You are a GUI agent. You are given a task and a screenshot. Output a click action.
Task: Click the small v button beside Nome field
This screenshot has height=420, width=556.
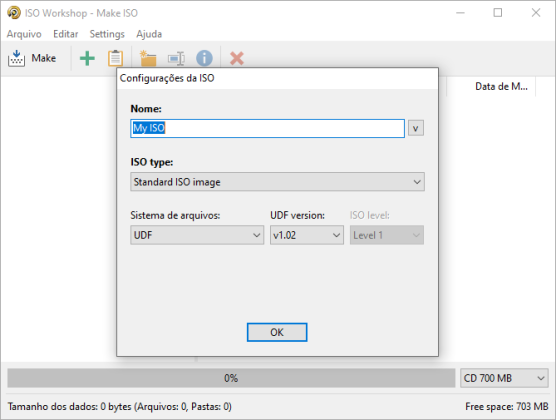(416, 128)
